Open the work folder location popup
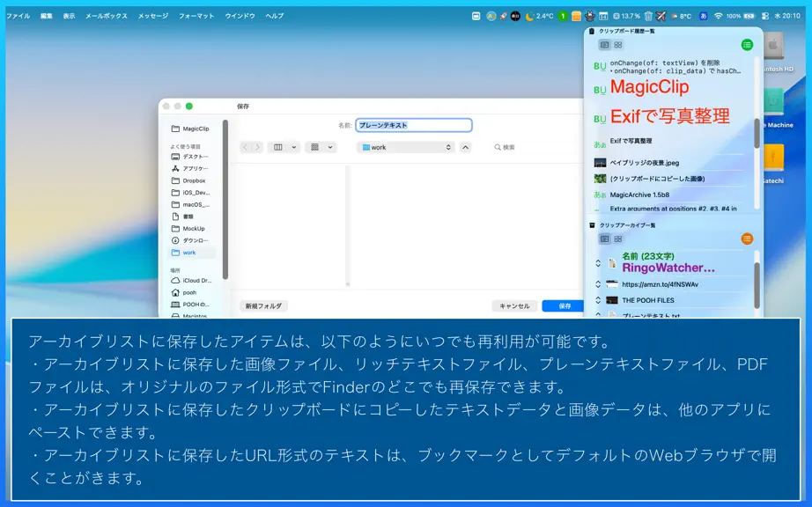Image resolution: width=812 pixels, height=507 pixels. [x=406, y=148]
